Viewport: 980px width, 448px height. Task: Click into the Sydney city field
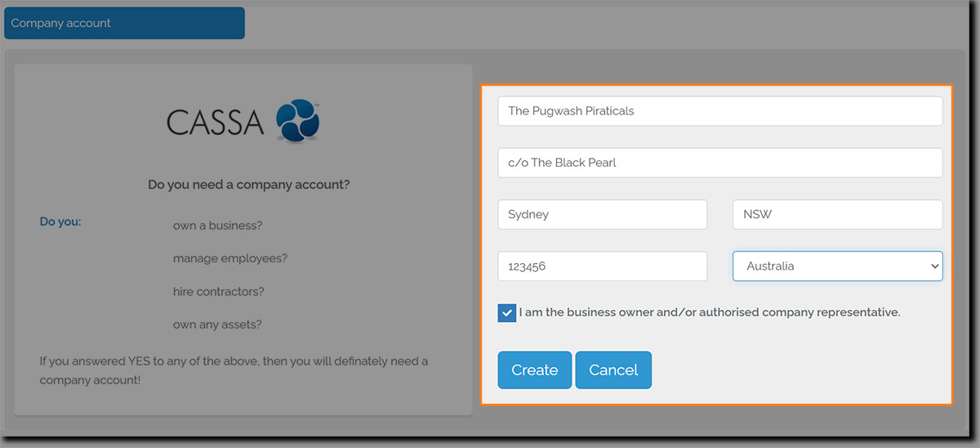tap(602, 214)
